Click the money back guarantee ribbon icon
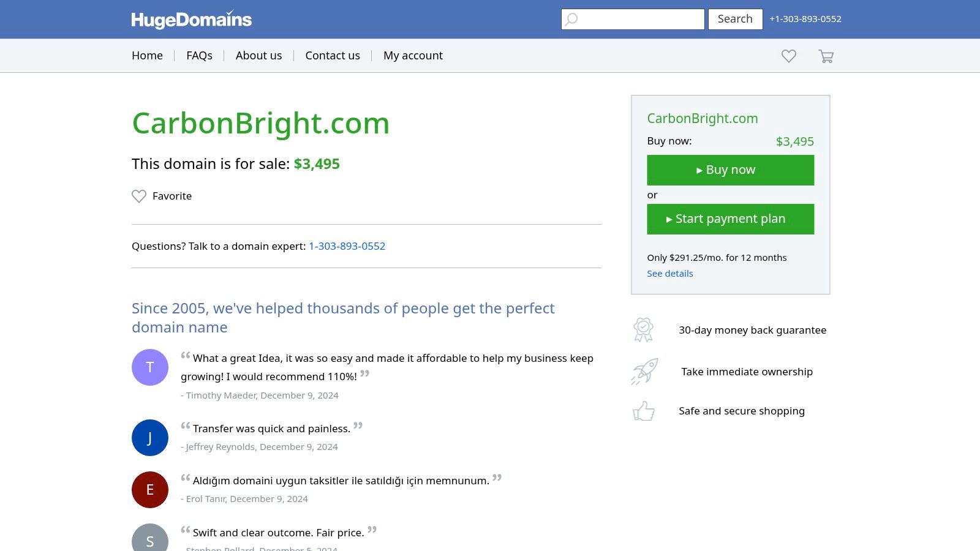 [643, 330]
